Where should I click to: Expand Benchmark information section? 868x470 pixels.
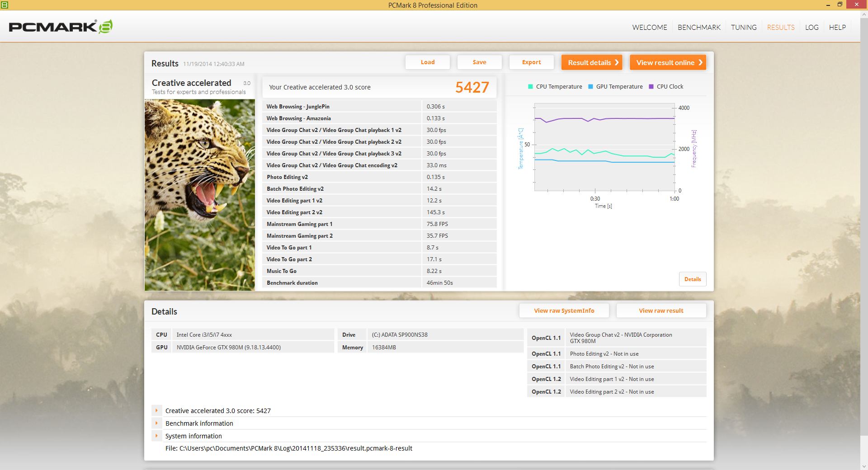coord(156,423)
